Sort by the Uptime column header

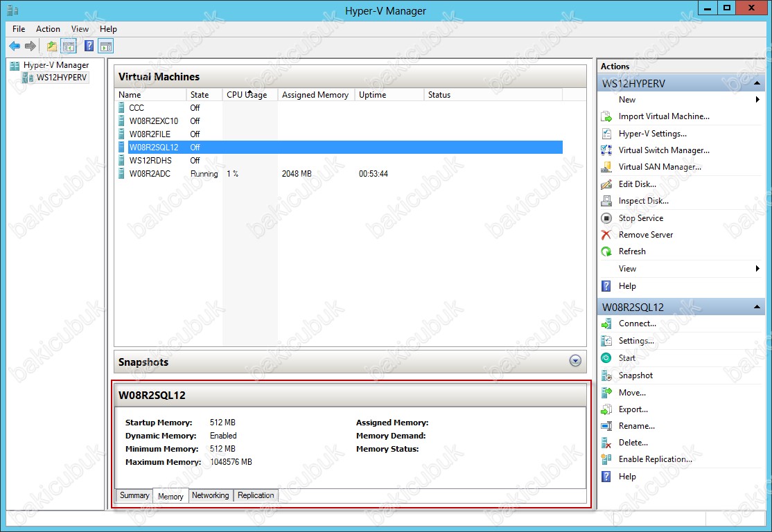pos(389,94)
